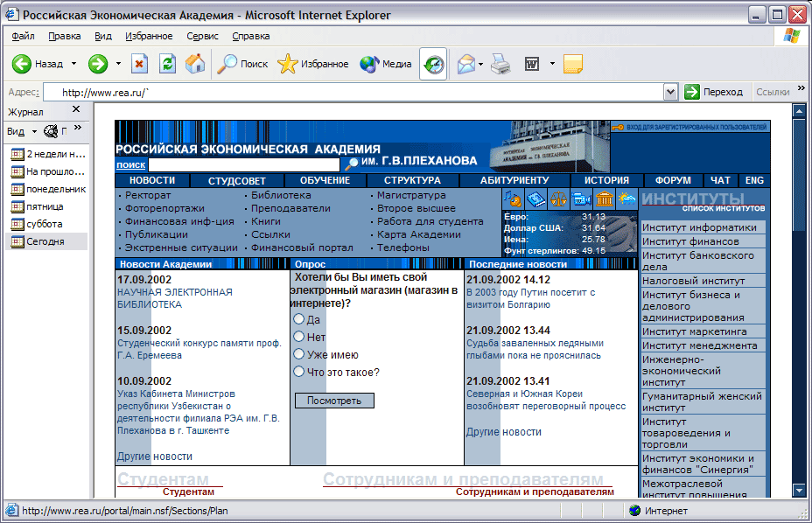Viewport: 812px width, 523px height.
Task: Expand the суббота history group
Action: 37,224
